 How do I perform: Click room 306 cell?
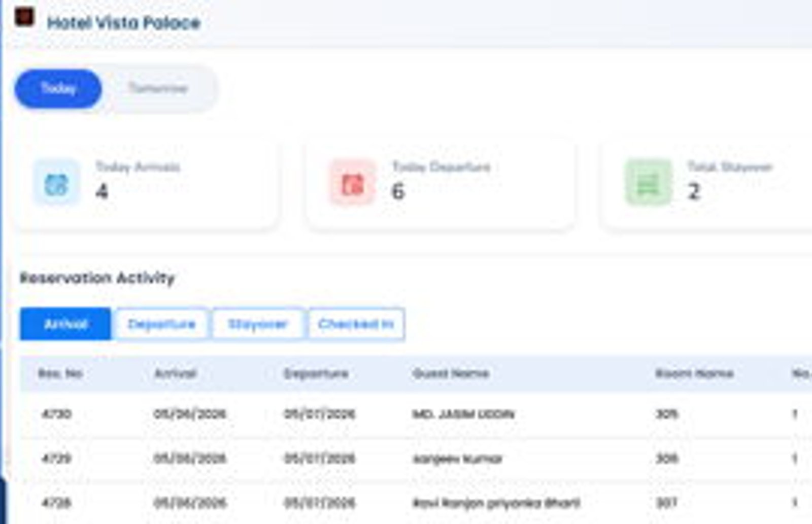tap(666, 458)
